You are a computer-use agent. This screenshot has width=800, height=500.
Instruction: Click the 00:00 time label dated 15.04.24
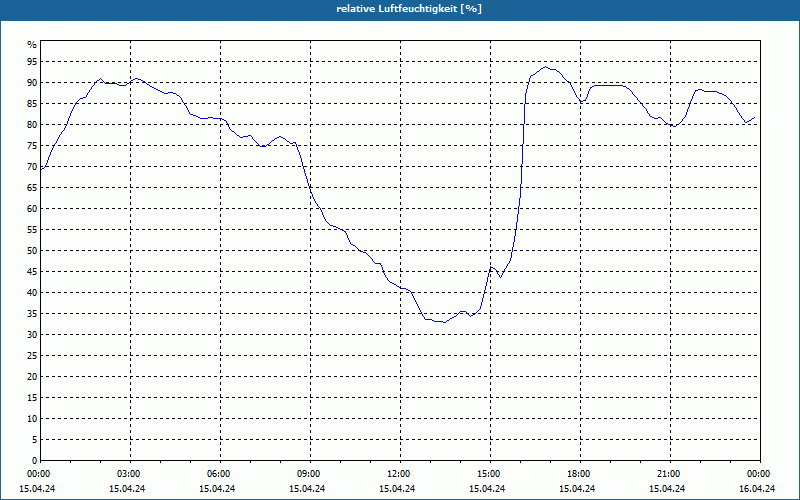pyautogui.click(x=38, y=474)
